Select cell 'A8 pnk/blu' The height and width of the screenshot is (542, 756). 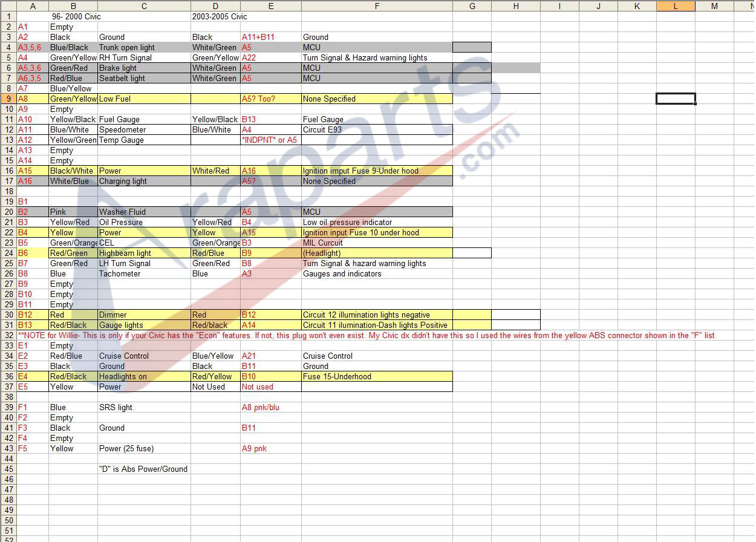pos(271,407)
